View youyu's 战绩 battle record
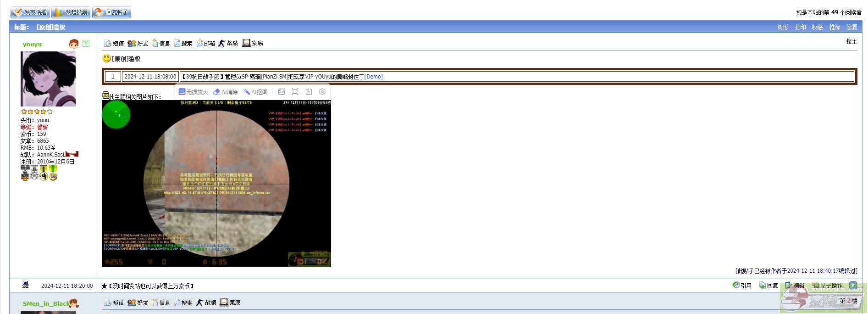Viewport: 868px width, 314px height. coord(228,43)
